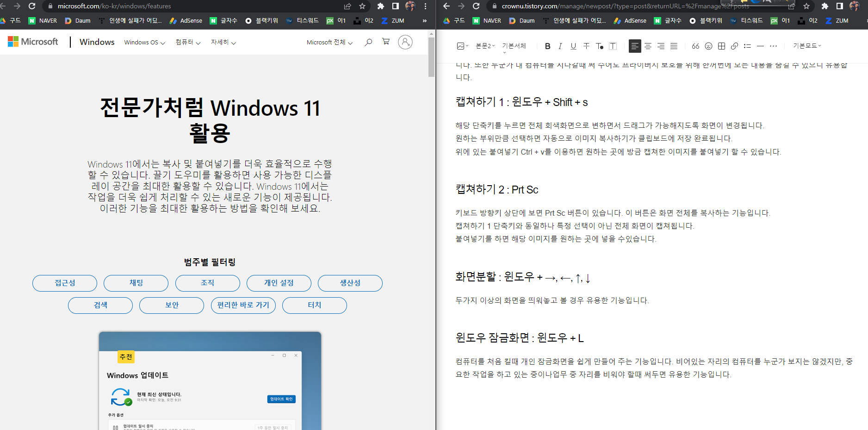This screenshot has width=868, height=430.
Task: Open the shopping cart on Microsoft page
Action: [x=386, y=42]
